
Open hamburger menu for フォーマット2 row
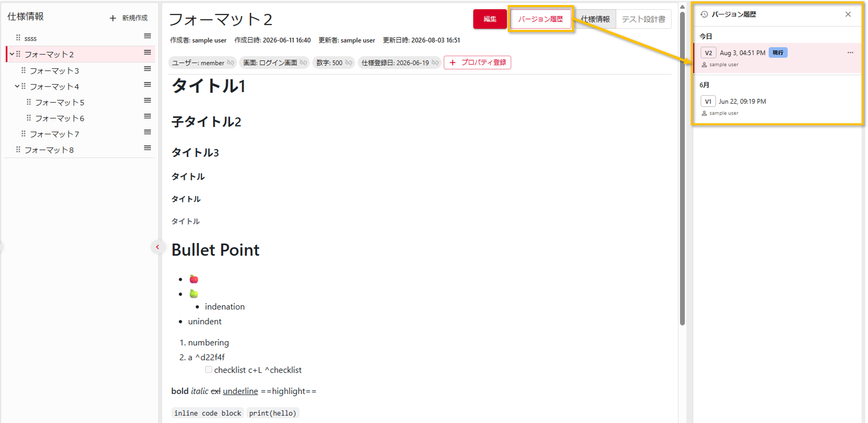(x=147, y=52)
